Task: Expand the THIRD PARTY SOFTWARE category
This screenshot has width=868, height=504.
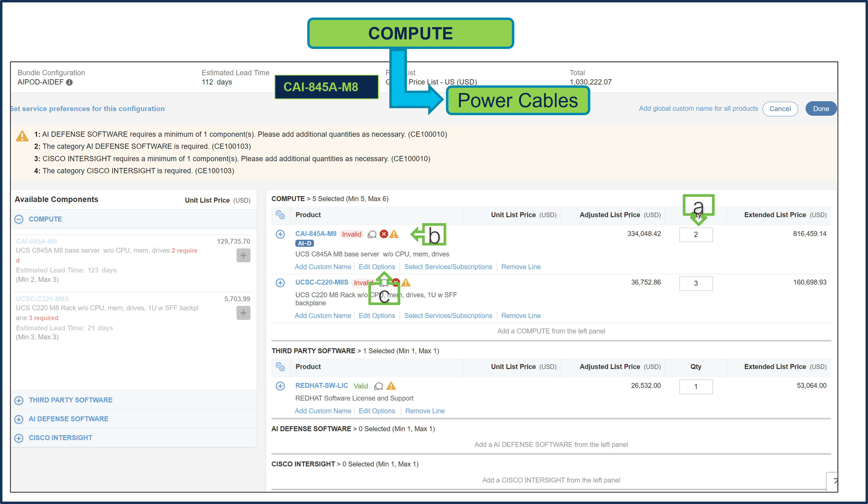Action: [x=19, y=400]
